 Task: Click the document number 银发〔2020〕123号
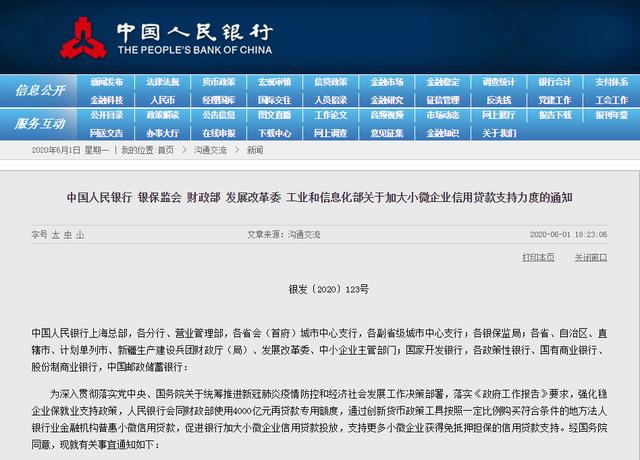point(329,289)
